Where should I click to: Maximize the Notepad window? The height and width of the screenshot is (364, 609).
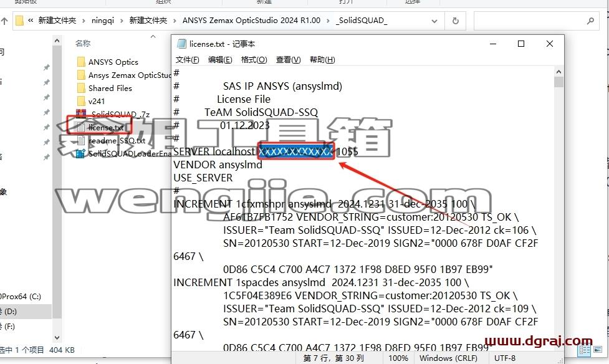521,44
